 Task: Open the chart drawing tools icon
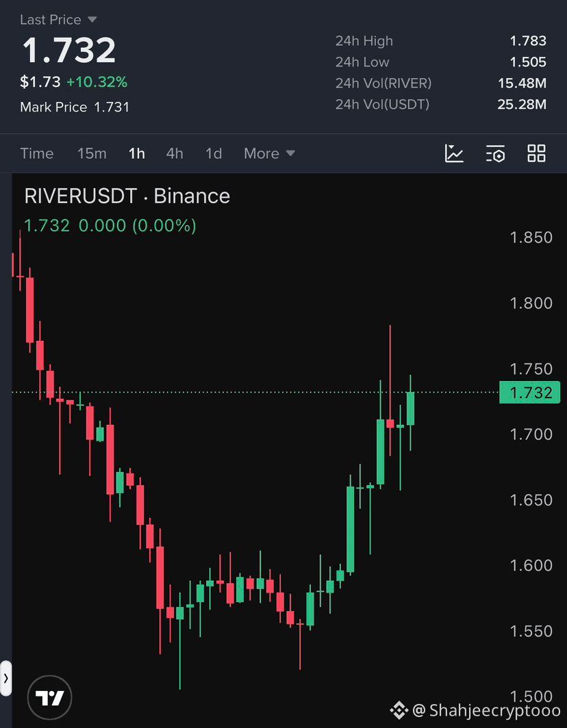tap(454, 153)
